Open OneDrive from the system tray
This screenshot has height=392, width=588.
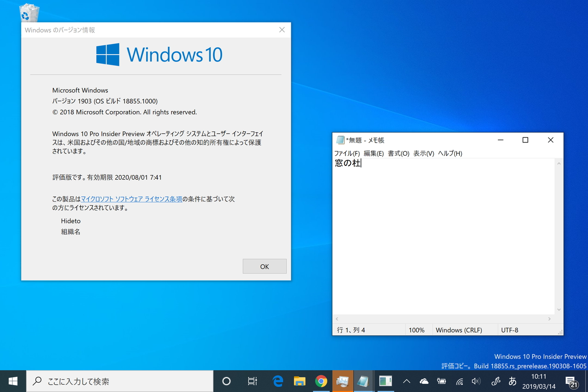point(424,381)
